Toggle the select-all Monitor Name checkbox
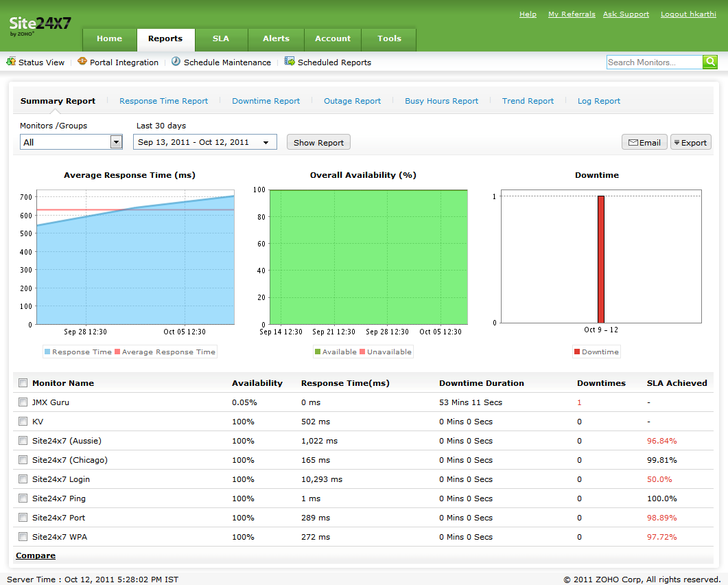 23,383
